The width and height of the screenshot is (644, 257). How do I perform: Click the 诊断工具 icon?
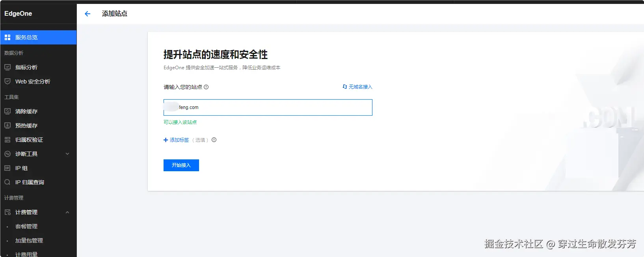(7, 154)
